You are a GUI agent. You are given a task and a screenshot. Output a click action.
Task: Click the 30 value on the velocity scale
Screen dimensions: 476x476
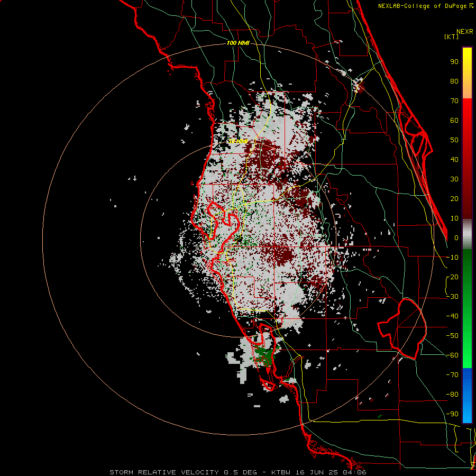coord(454,179)
